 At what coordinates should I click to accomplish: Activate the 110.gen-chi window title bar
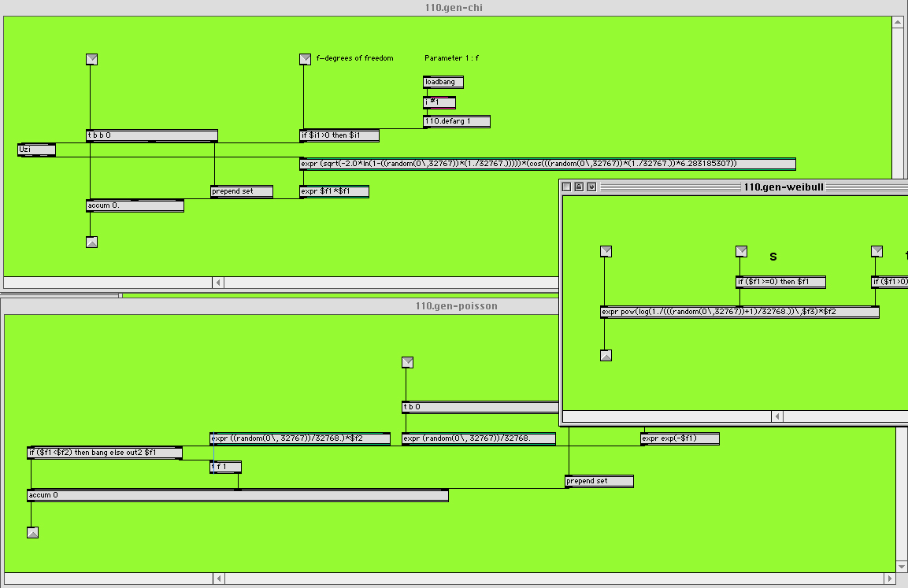tap(454, 8)
